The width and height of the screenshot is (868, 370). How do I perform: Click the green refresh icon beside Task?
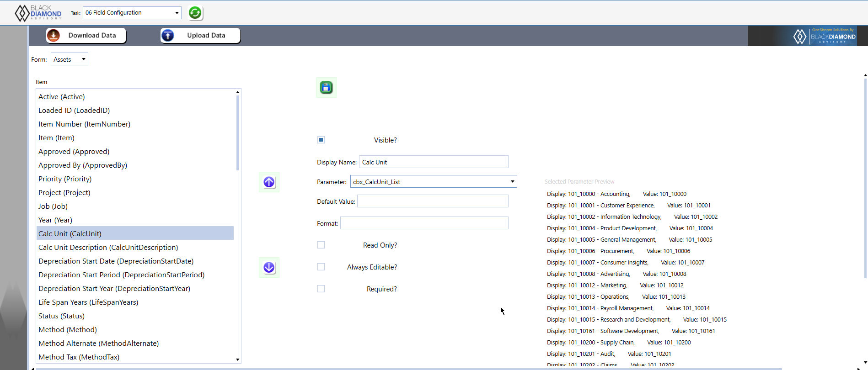point(195,13)
